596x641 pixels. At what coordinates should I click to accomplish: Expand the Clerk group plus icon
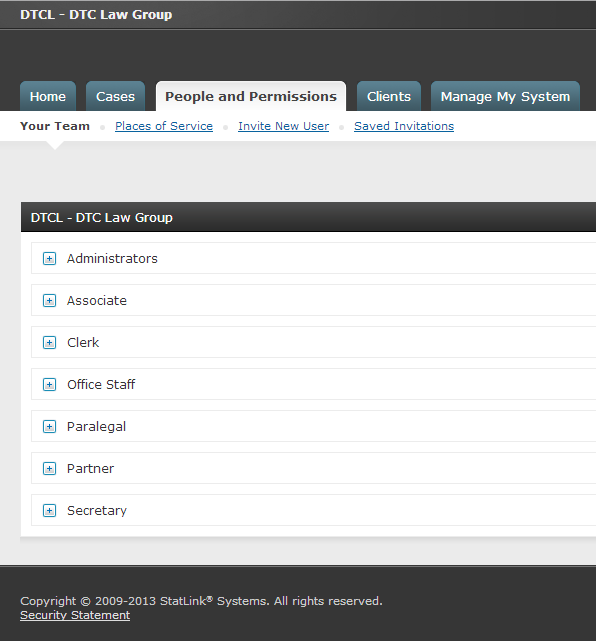[x=49, y=343]
